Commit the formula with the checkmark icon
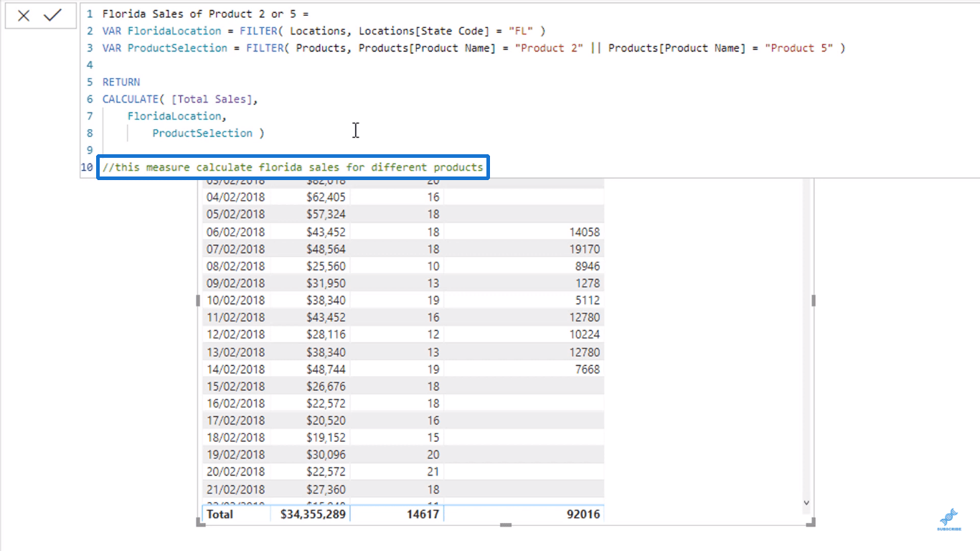The height and width of the screenshot is (551, 980). 52,16
